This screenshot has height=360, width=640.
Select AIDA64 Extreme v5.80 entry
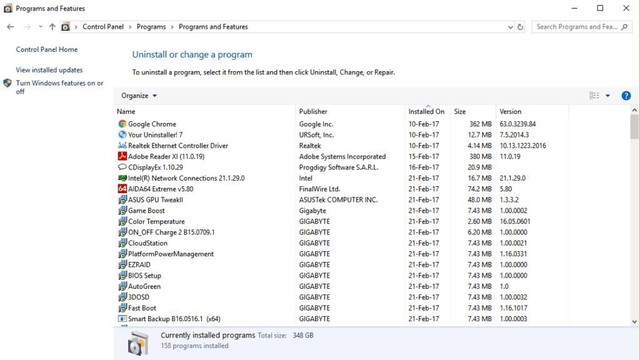161,189
